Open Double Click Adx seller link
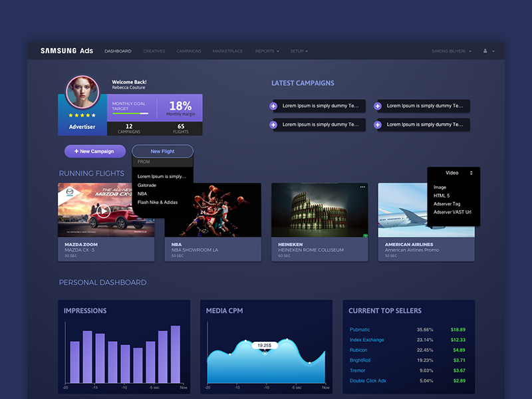This screenshot has width=532, height=399. click(368, 380)
